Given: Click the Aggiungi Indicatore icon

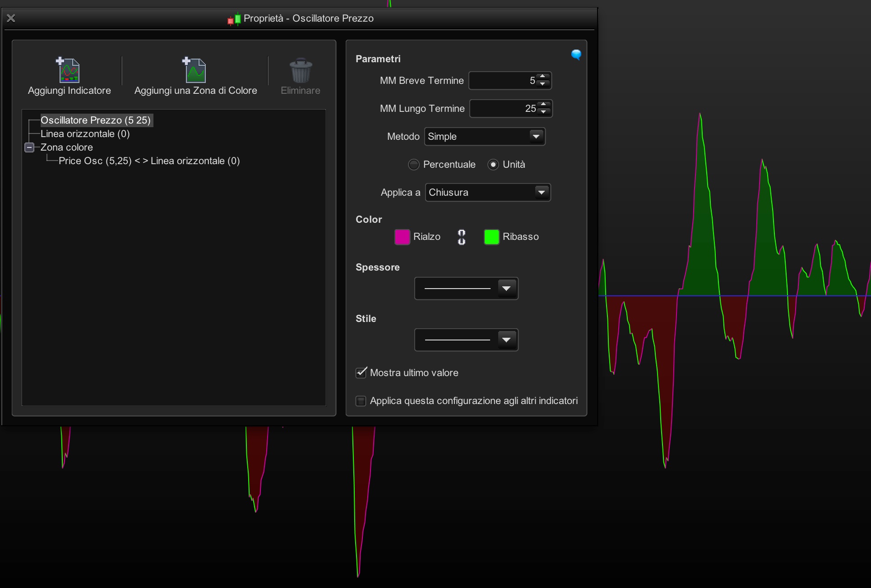Looking at the screenshot, I should coord(69,70).
